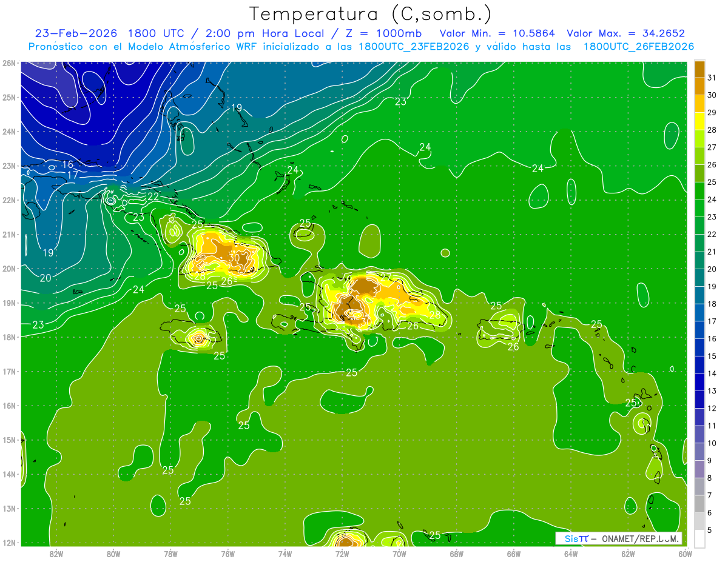The width and height of the screenshot is (728, 562).
Task: Click the "15N" latitude axis label
Action: (x=9, y=440)
